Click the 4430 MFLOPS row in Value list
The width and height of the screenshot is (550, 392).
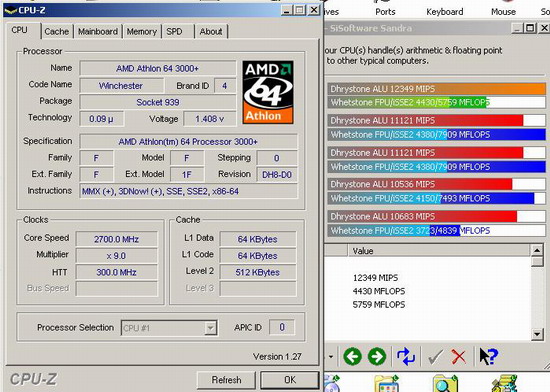point(379,291)
